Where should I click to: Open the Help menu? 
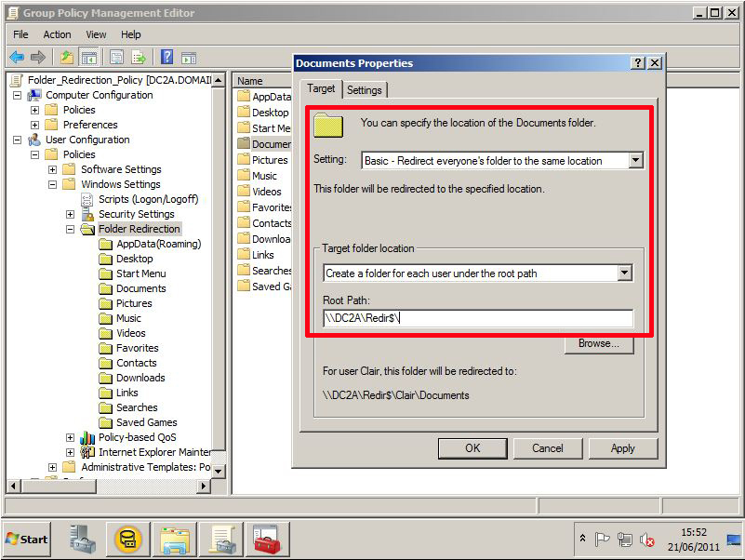pyautogui.click(x=130, y=34)
